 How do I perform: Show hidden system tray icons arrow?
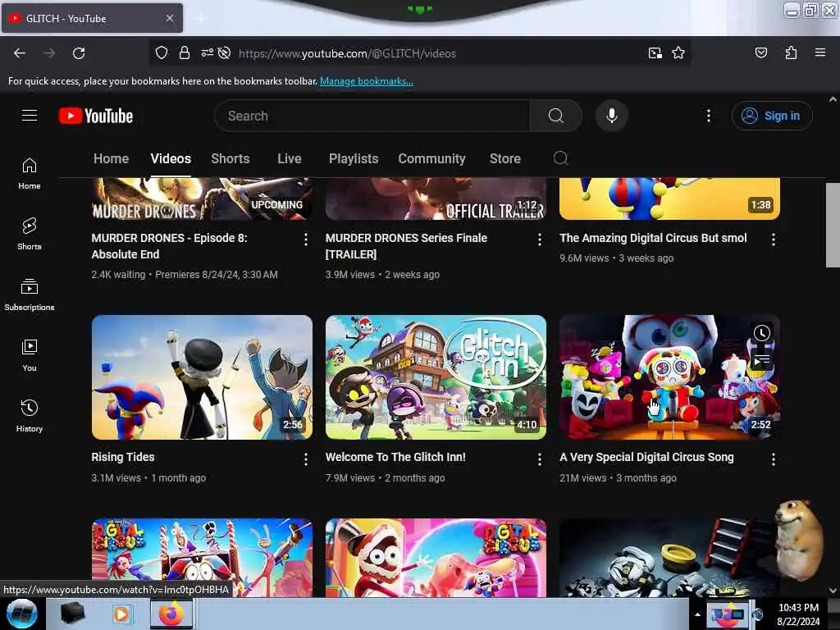697,614
